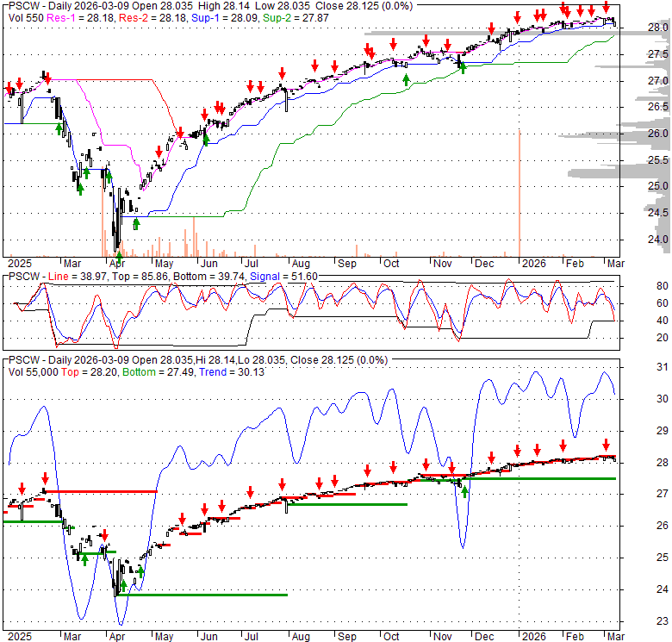Click the green buy arrow in November on top chart
The width and height of the screenshot is (672, 642).
[463, 67]
